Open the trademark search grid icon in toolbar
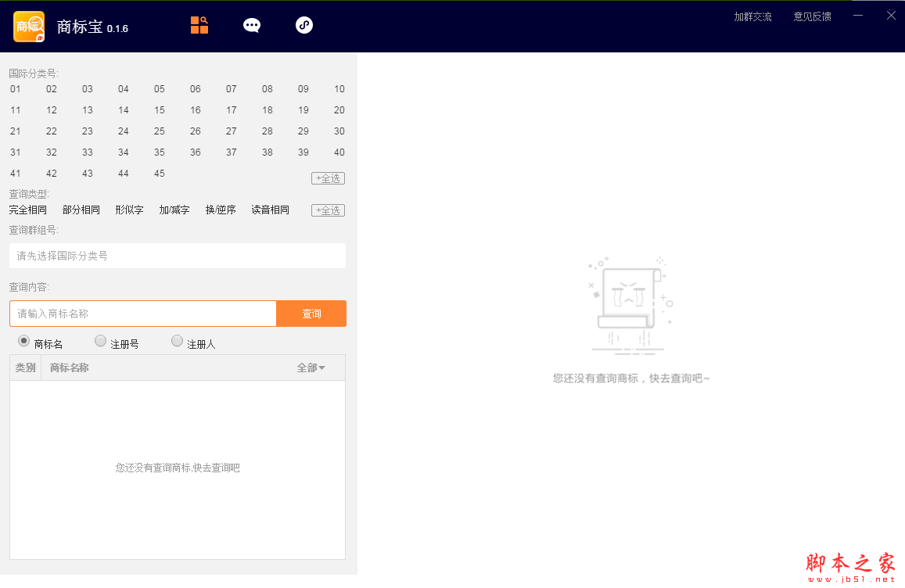This screenshot has width=905, height=588. tap(199, 24)
